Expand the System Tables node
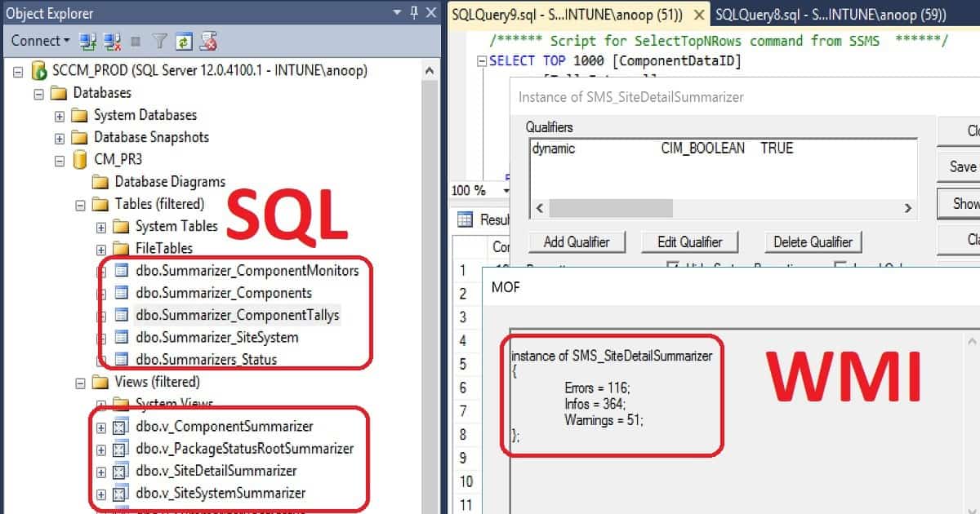980x514 pixels. tap(101, 227)
